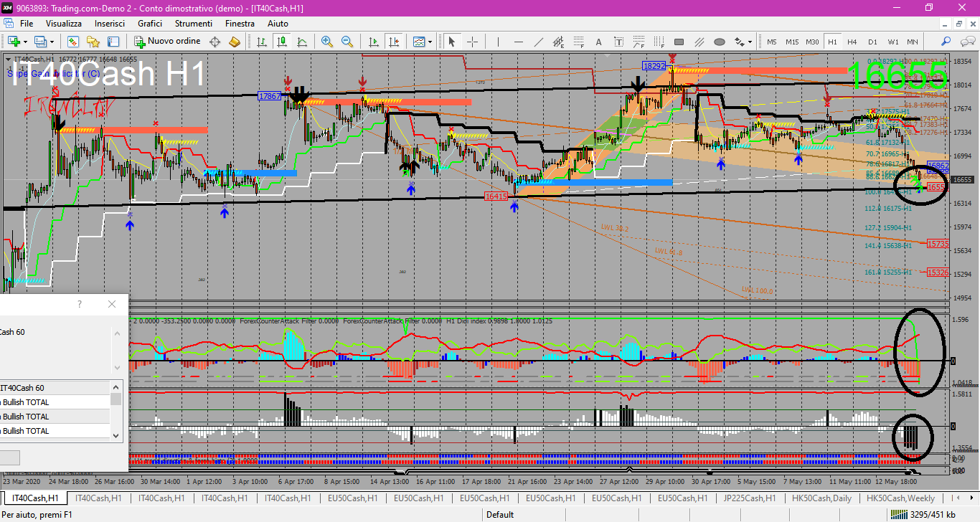The image size is (980, 522).
Task: Select the 'IT40Cash 60' list row
Action: pos(55,388)
